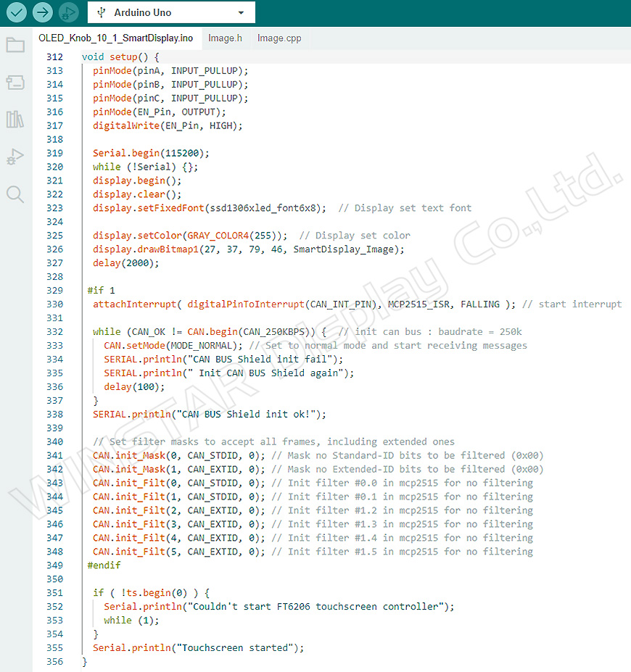The height and width of the screenshot is (672, 631).
Task: Click 'delay(2000);' line
Action: coord(126,262)
